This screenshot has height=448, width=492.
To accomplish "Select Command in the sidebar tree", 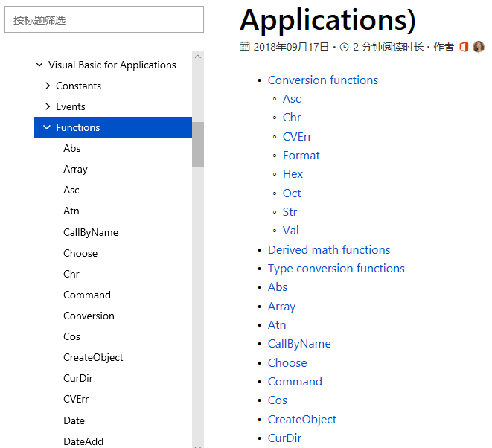I will (x=87, y=295).
